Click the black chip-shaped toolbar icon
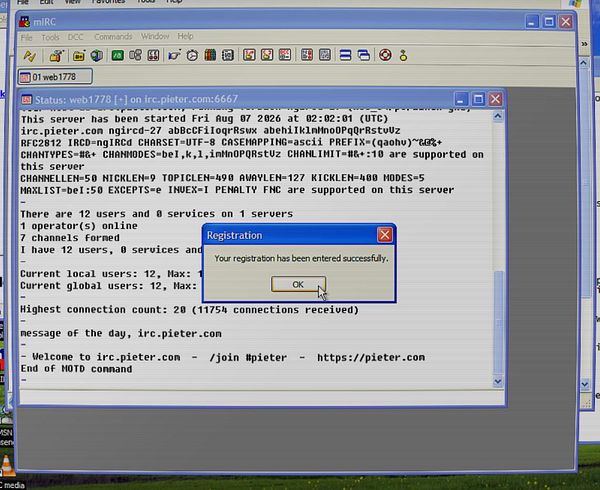This screenshot has width=600, height=490. [228, 56]
